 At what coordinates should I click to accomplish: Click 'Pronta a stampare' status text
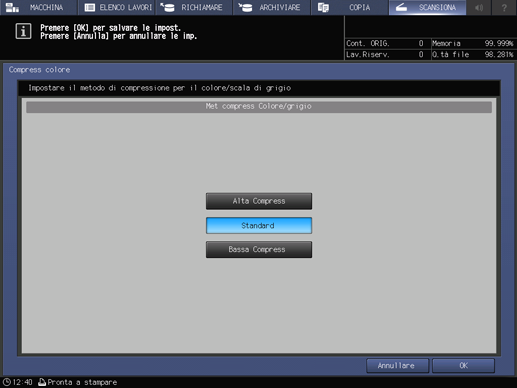(x=82, y=382)
